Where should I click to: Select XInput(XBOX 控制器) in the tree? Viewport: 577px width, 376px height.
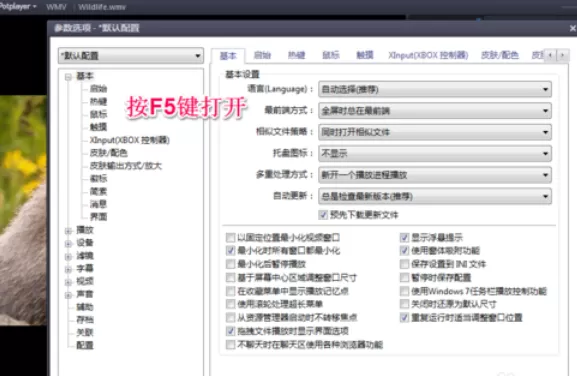tap(130, 140)
